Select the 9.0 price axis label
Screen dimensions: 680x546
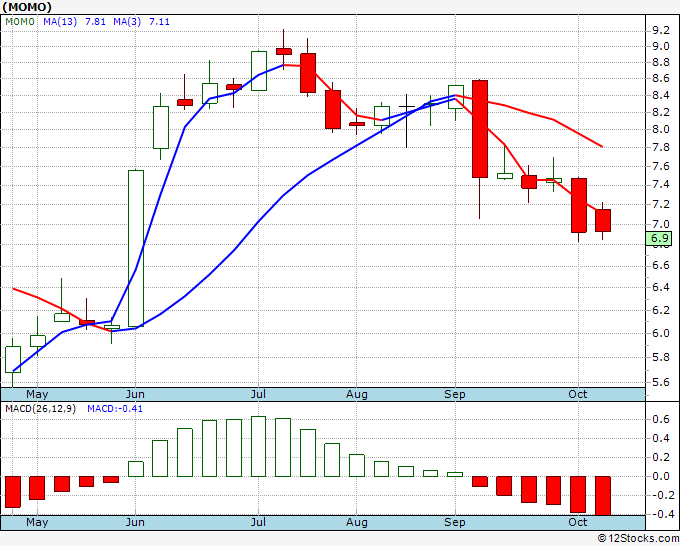pyautogui.click(x=661, y=46)
